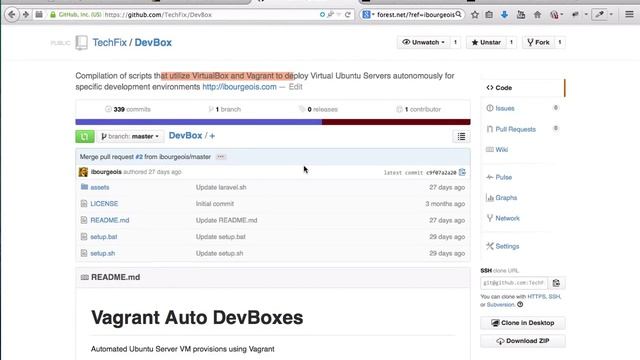640x360 pixels.
Task: Reload the page with the refresh icon
Action: click(x=348, y=15)
